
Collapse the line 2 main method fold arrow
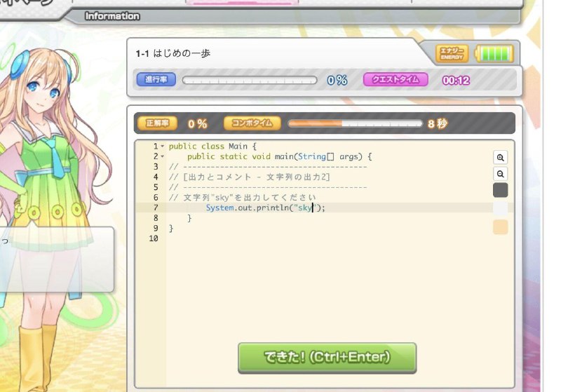(x=163, y=156)
